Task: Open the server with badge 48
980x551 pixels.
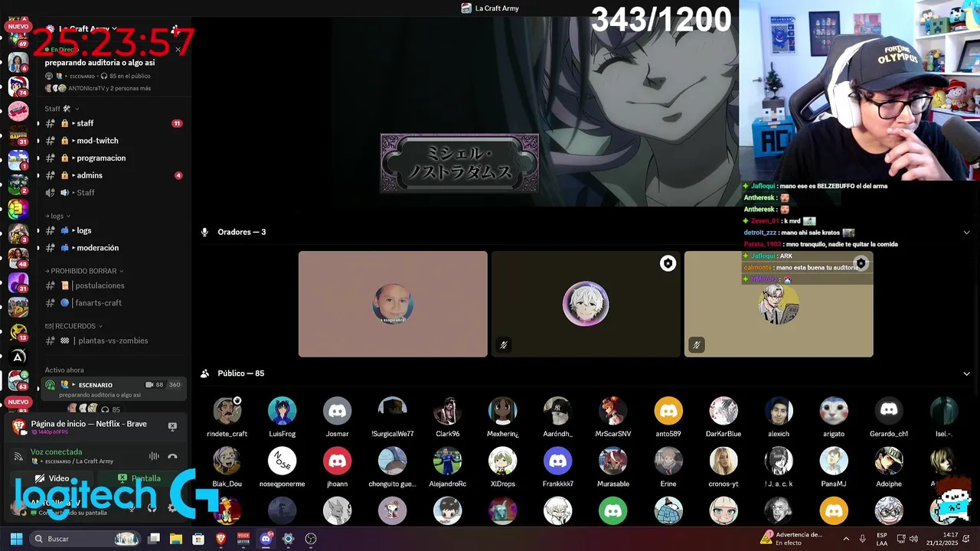Action: click(18, 258)
